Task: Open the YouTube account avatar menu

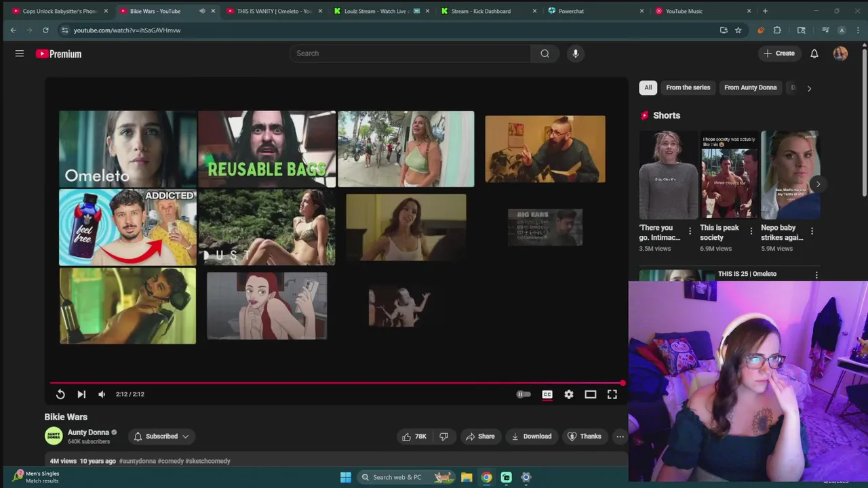Action: point(840,54)
